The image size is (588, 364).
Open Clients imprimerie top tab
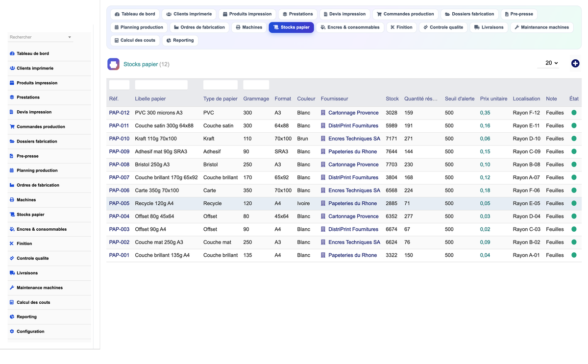pyautogui.click(x=189, y=14)
